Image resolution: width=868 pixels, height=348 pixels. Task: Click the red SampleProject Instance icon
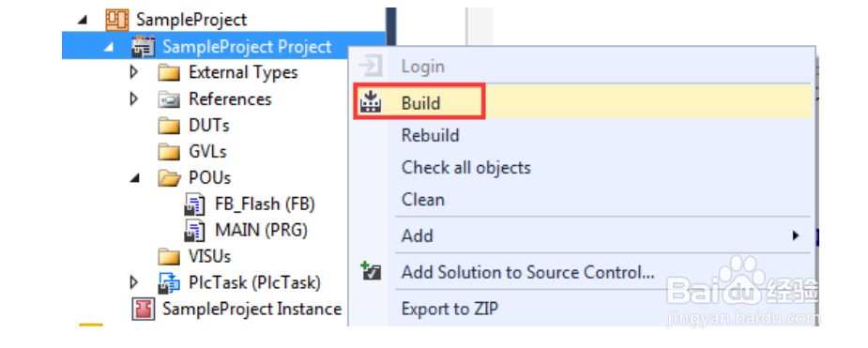click(x=144, y=310)
